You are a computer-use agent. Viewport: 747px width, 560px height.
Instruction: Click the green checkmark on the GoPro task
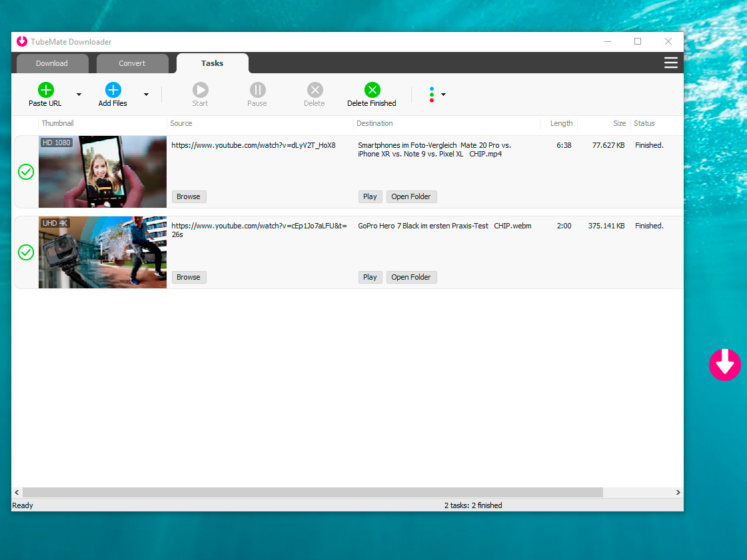tap(25, 252)
